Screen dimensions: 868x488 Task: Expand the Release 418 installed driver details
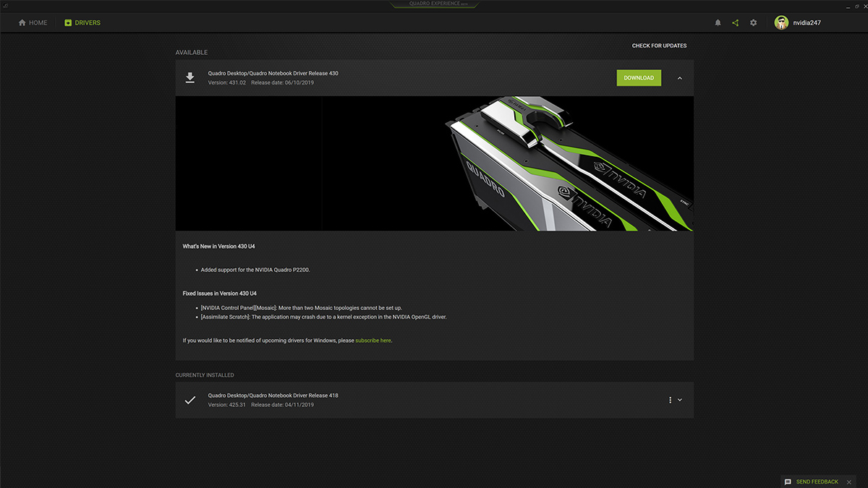(680, 401)
